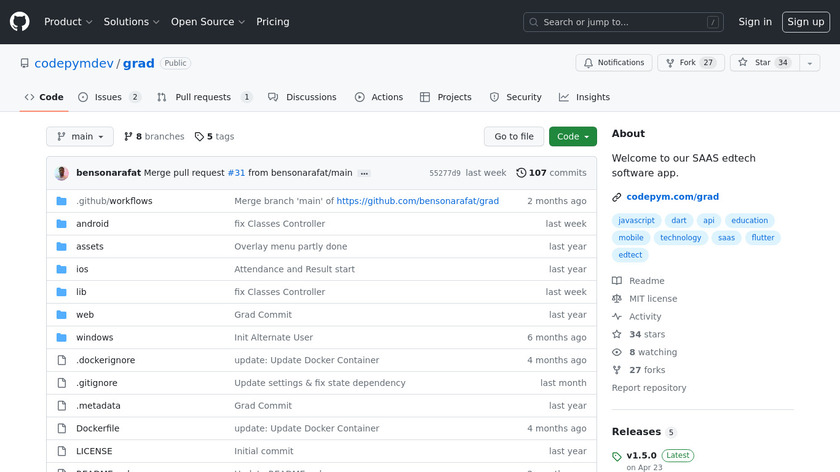840x472 pixels.
Task: Filter by the dart topic tag
Action: [x=679, y=220]
